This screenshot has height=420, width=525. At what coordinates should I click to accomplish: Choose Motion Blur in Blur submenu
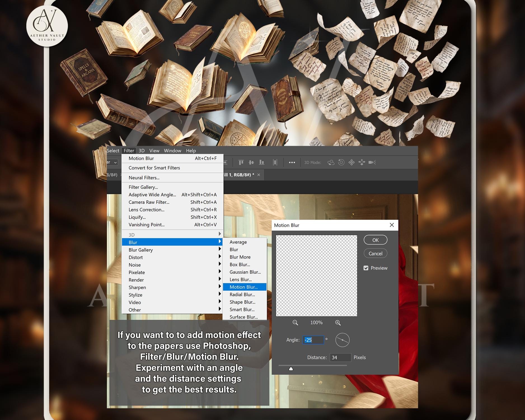pos(245,287)
